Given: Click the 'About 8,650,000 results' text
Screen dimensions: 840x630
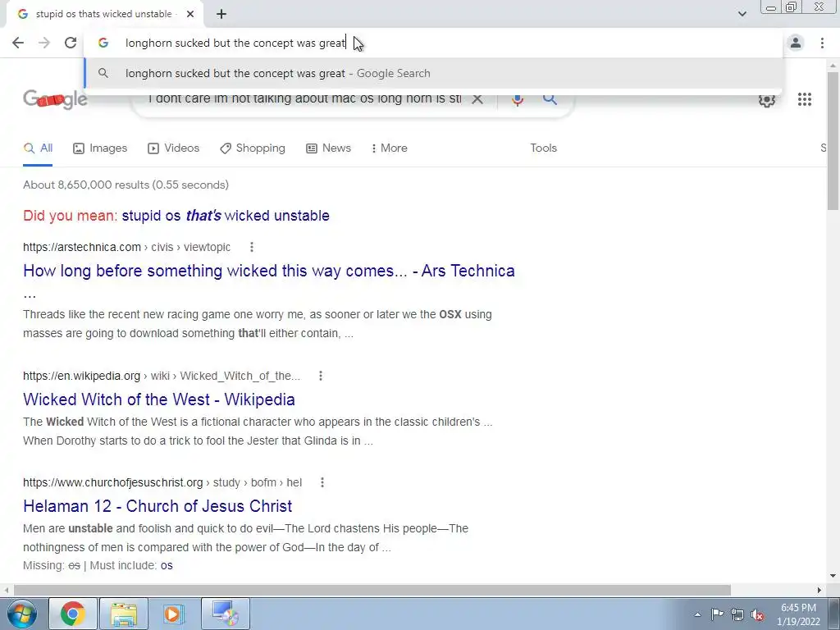Looking at the screenshot, I should [x=126, y=185].
